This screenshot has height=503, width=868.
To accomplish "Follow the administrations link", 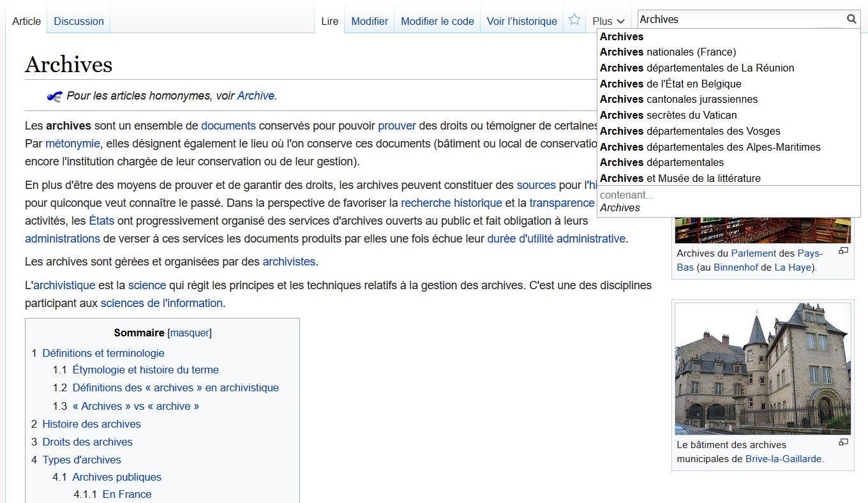I will click(x=63, y=239).
